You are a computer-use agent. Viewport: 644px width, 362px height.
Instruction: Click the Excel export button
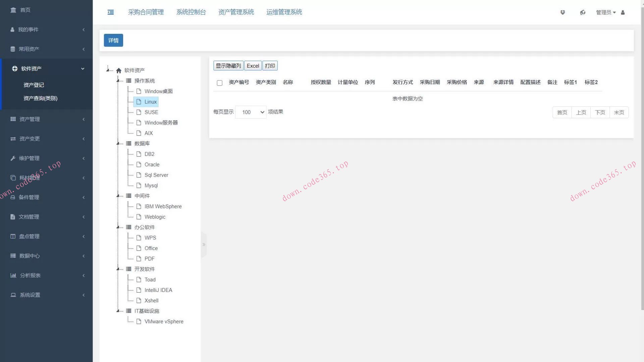click(253, 66)
